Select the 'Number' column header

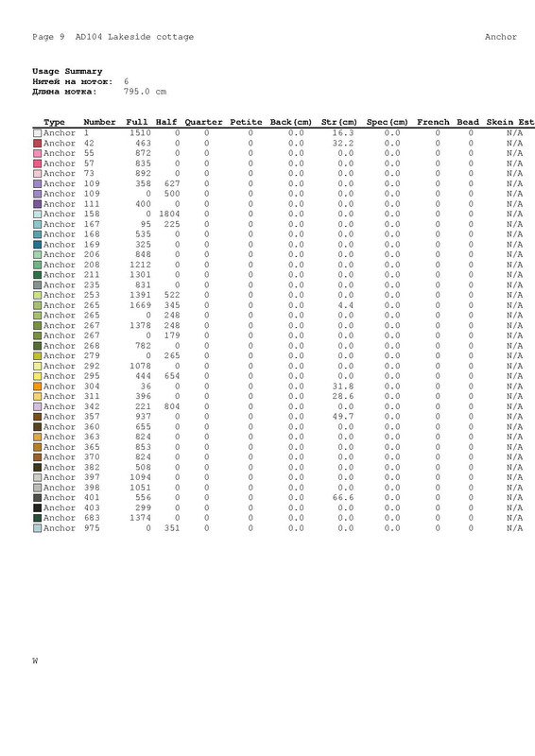(99, 122)
